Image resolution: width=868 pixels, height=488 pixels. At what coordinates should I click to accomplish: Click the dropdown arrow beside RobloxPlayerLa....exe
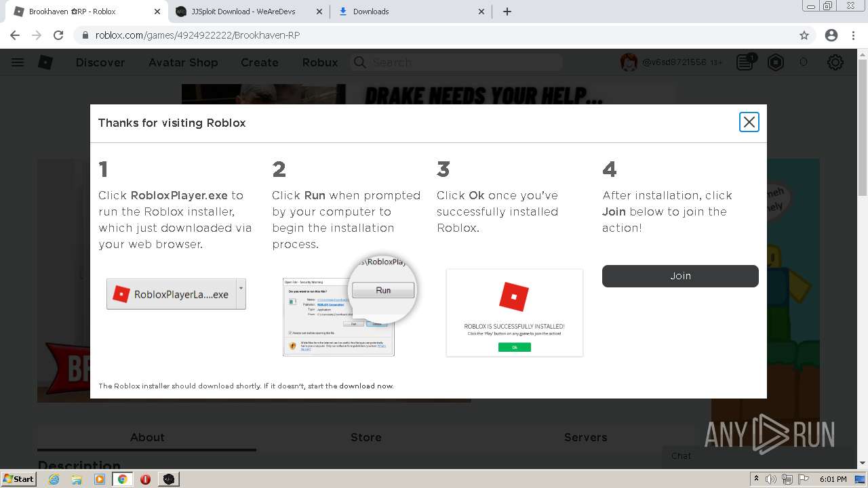pyautogui.click(x=241, y=294)
